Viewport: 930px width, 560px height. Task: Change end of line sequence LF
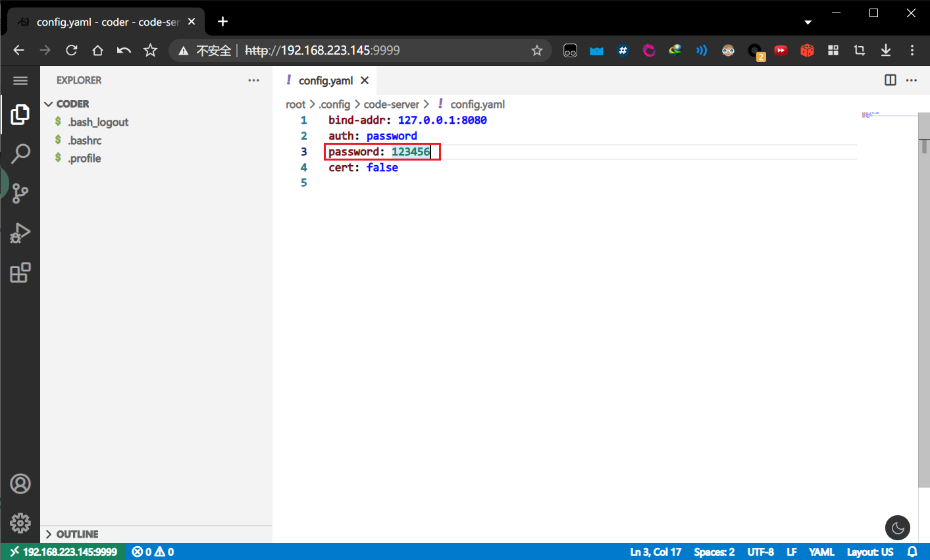pyautogui.click(x=792, y=552)
